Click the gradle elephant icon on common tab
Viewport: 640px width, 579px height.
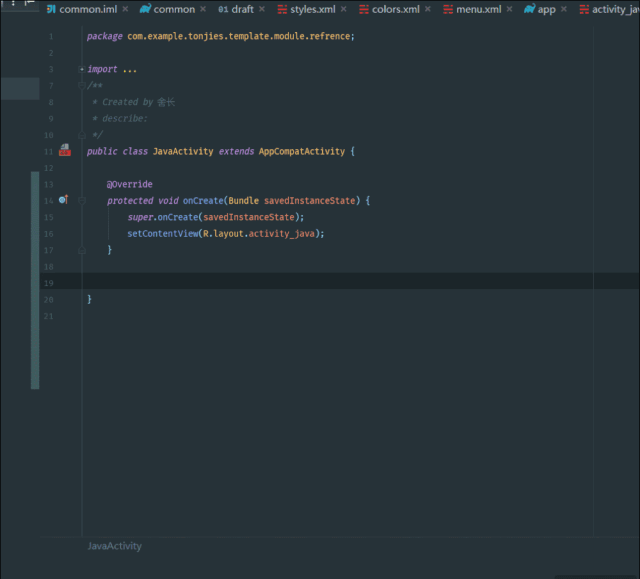(145, 9)
